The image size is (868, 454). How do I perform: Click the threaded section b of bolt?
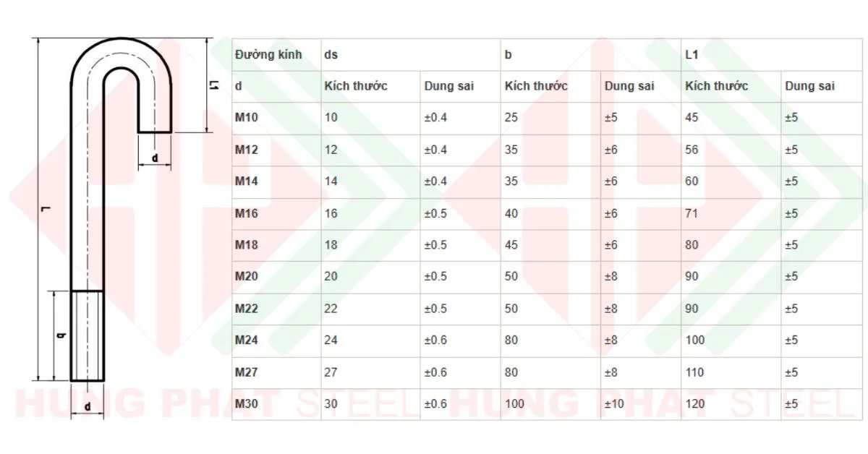click(88, 335)
